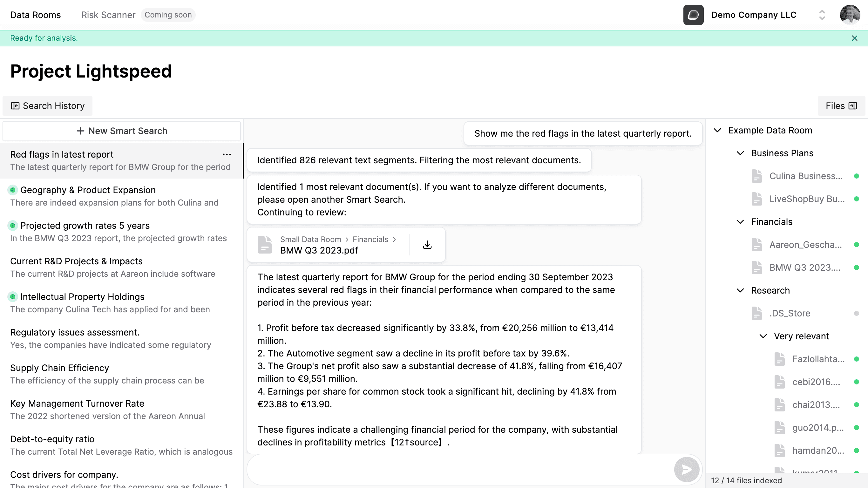Click file icon next to Aareon_Gescha
The image size is (868, 488).
click(756, 245)
